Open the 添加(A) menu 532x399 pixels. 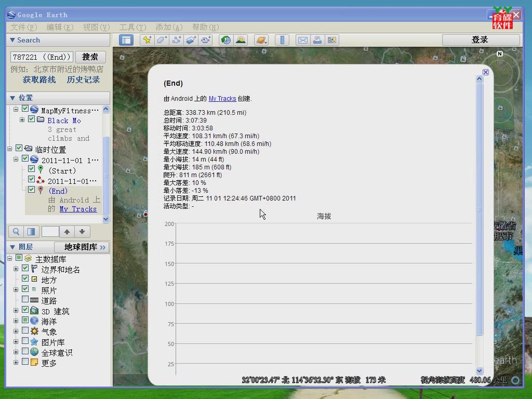pyautogui.click(x=169, y=27)
